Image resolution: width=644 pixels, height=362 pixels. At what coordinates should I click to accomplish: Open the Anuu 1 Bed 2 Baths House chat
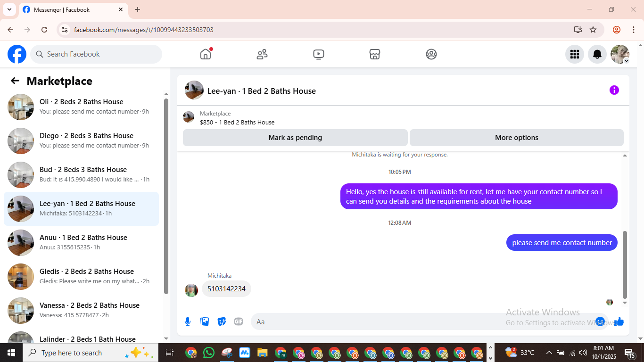click(81, 243)
